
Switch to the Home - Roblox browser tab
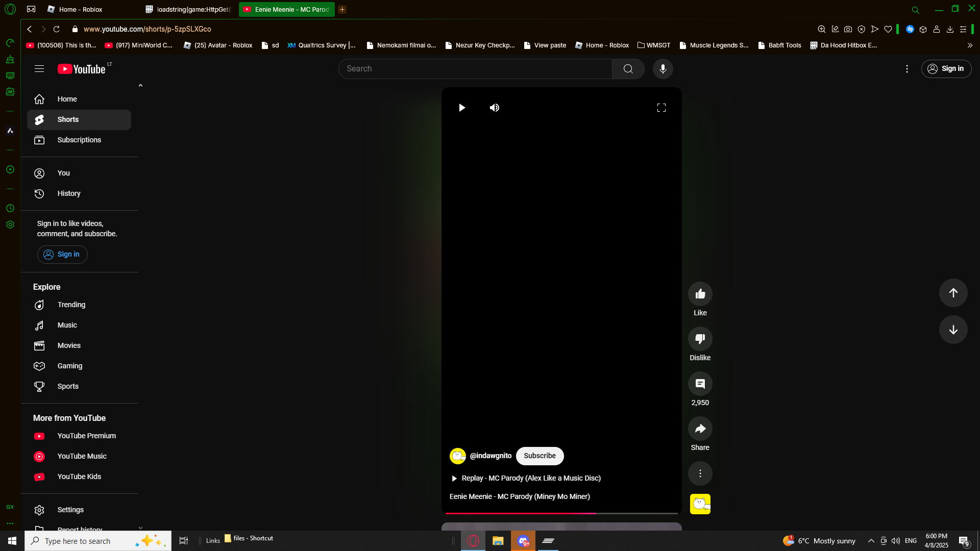tap(80, 9)
